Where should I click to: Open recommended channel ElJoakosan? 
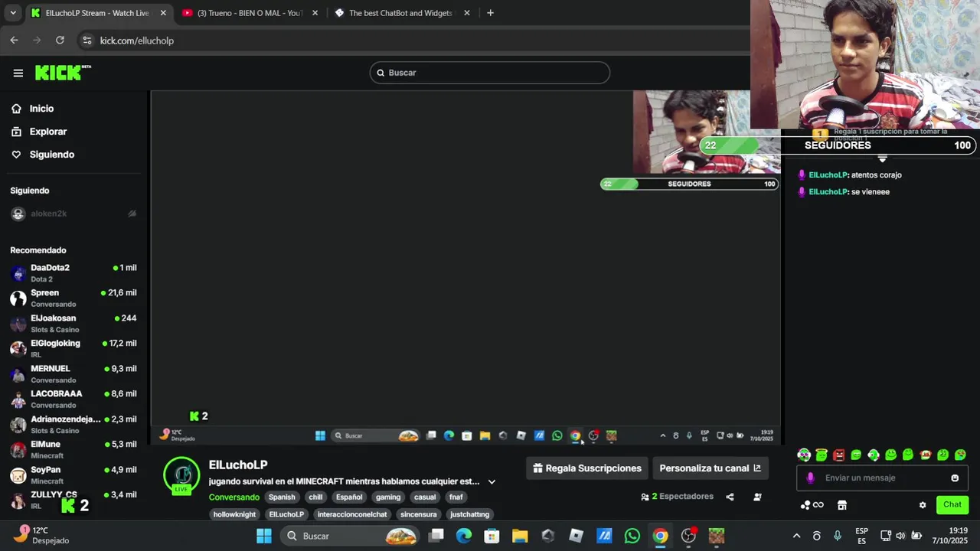point(73,323)
